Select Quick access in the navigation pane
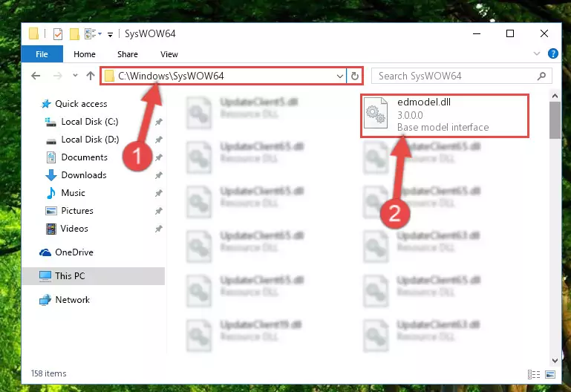The width and height of the screenshot is (571, 392). [x=81, y=104]
